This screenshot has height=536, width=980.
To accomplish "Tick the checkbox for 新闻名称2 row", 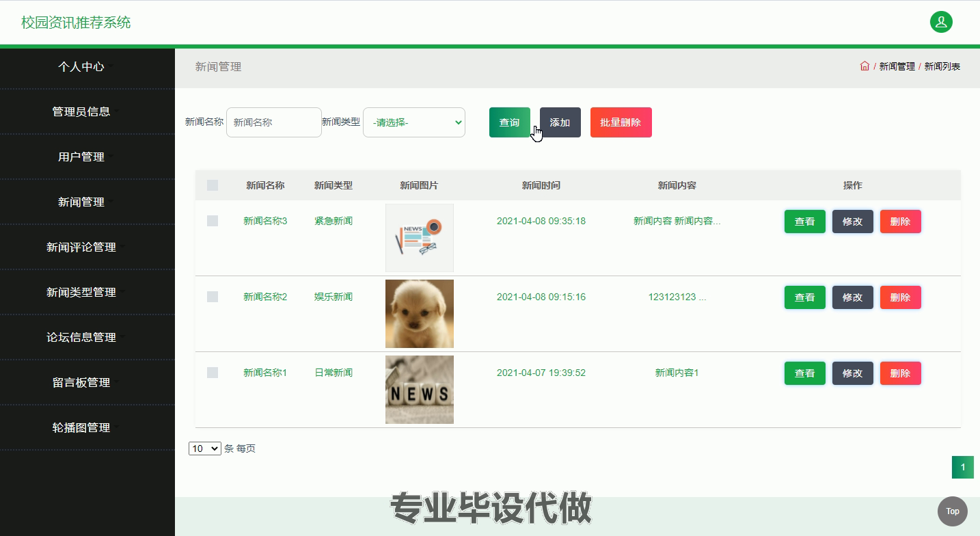I will click(x=213, y=297).
